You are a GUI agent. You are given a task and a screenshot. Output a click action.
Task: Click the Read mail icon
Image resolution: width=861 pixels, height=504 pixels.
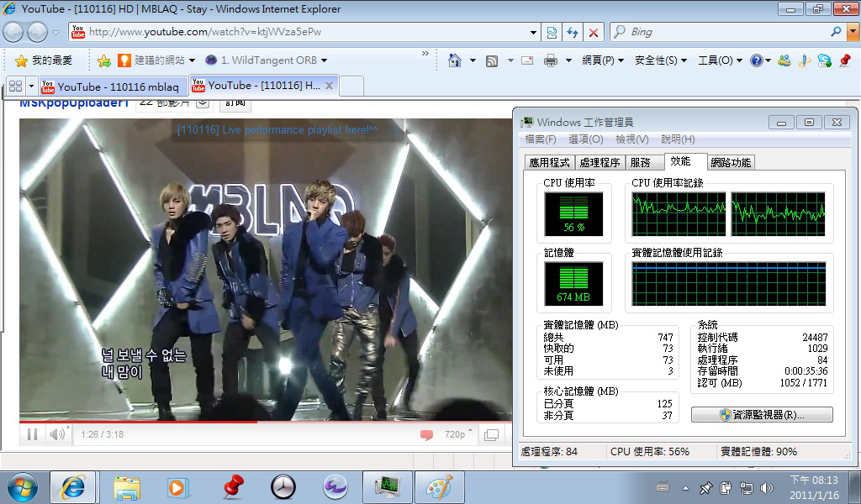(x=527, y=60)
